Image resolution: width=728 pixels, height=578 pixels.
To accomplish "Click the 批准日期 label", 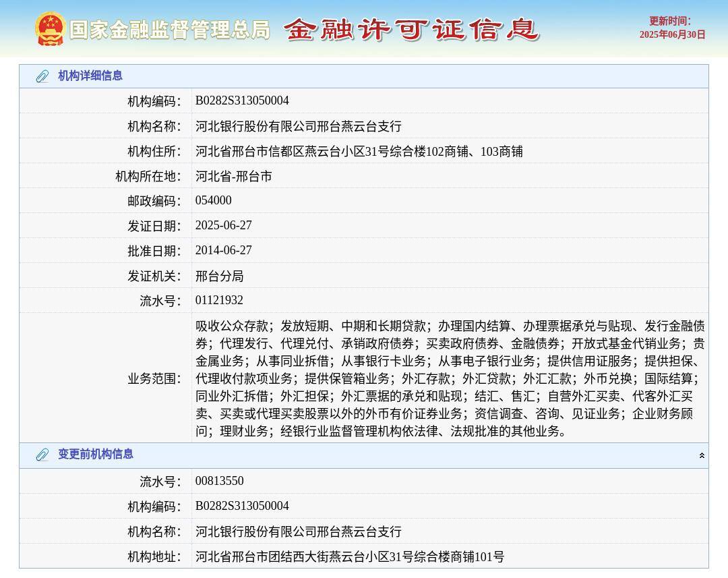I will click(x=154, y=251).
